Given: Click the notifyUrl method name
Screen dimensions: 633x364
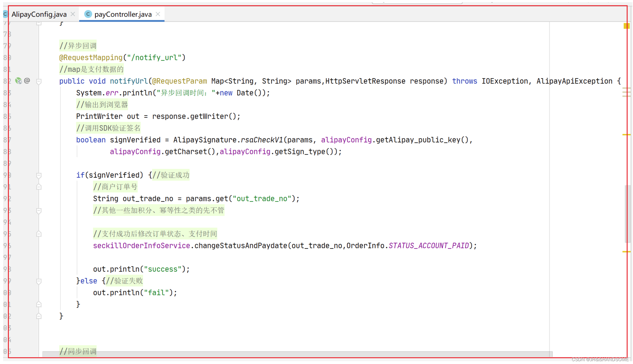Looking at the screenshot, I should [129, 81].
